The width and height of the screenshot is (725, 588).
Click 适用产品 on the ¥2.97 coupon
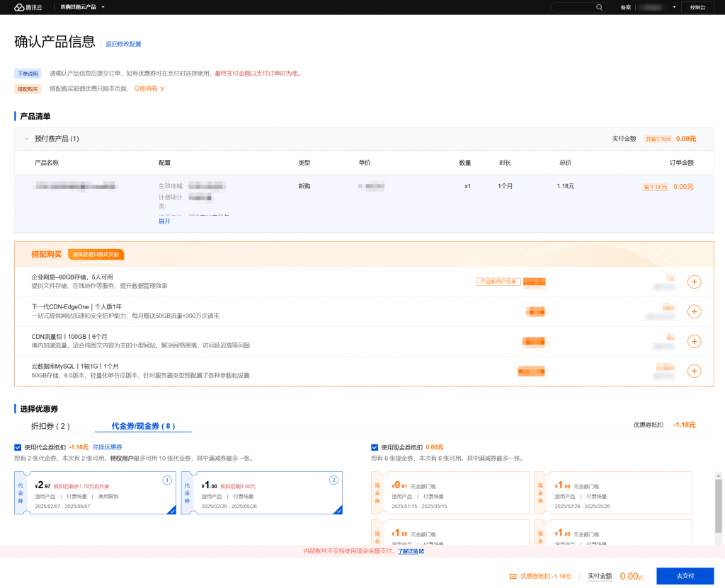[x=45, y=497]
